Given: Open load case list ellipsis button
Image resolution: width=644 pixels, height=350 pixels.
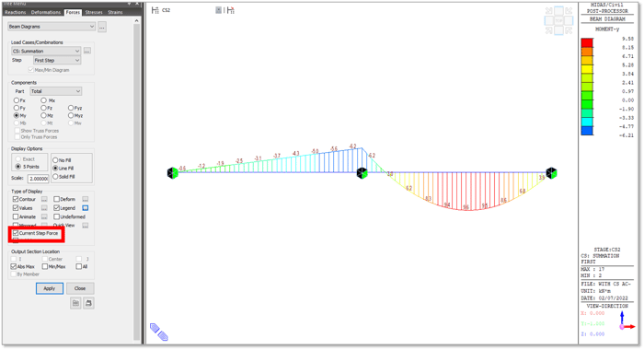Looking at the screenshot, I should (87, 51).
